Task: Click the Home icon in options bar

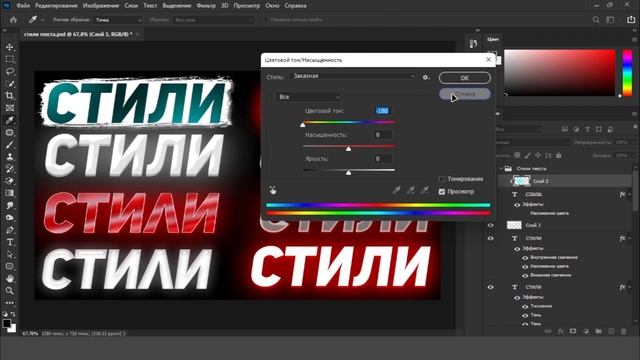Action: 13,20
